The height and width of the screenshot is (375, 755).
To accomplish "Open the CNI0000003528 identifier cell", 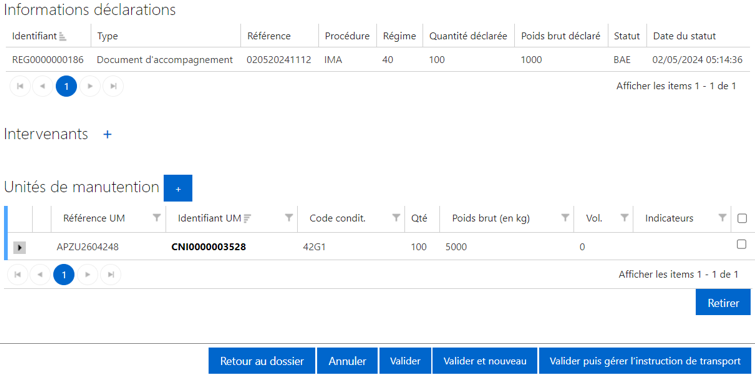I will 208,247.
